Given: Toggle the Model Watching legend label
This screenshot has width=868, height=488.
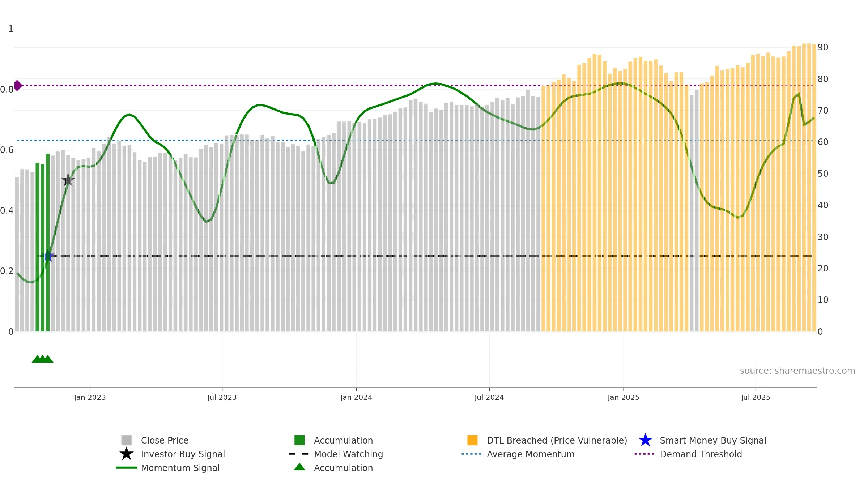Looking at the screenshot, I should click(x=348, y=454).
